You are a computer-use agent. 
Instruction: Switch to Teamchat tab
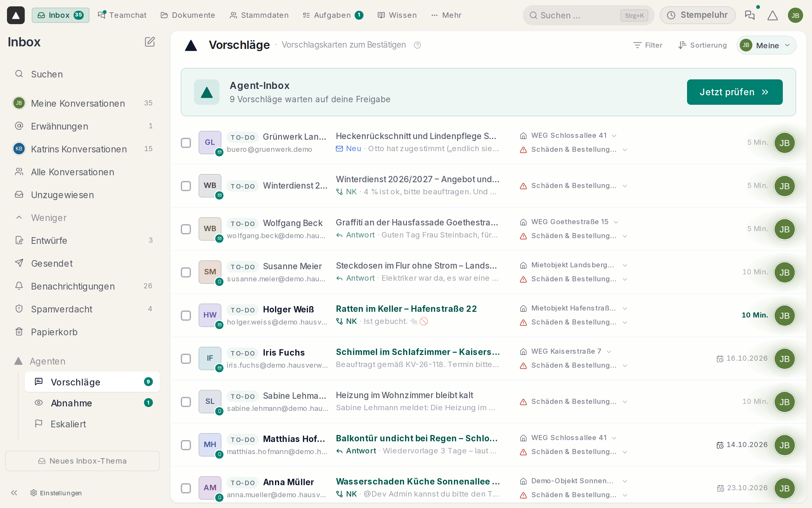122,15
